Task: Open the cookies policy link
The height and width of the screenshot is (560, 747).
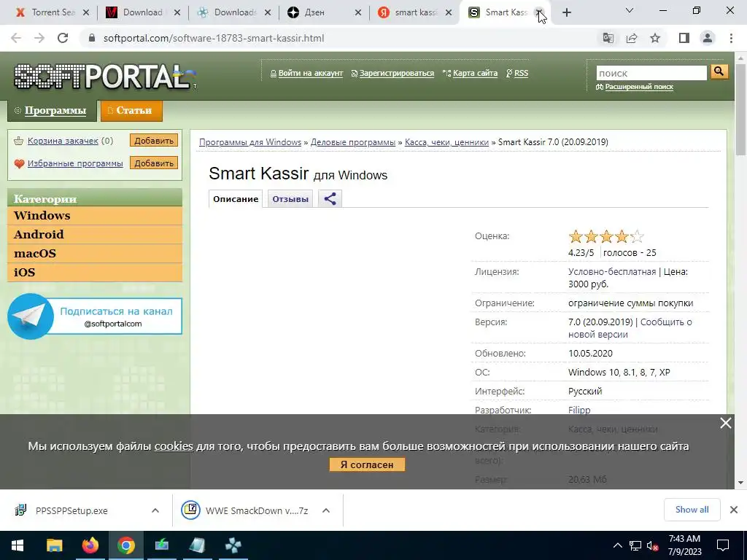Action: click(174, 446)
